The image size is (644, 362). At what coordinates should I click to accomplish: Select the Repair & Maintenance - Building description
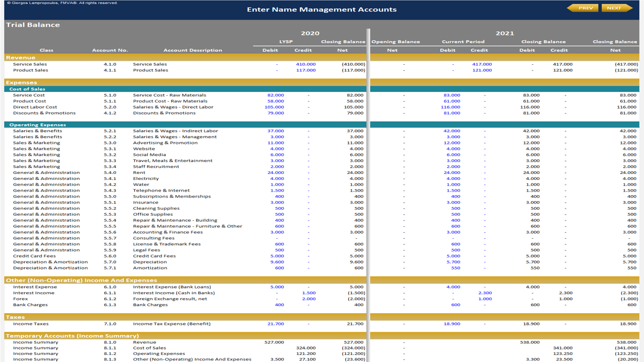[x=175, y=220]
